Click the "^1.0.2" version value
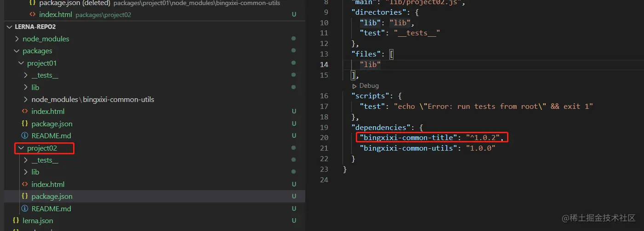The image size is (644, 231). 483,138
